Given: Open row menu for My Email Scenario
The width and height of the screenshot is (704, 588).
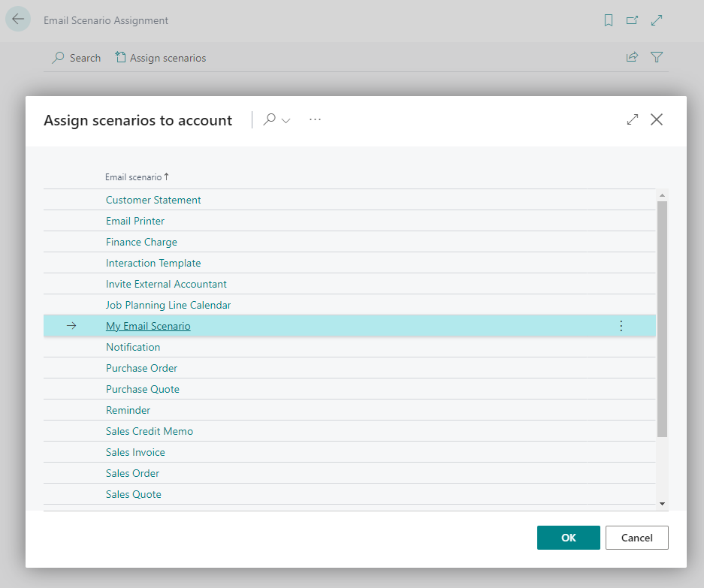Looking at the screenshot, I should pyautogui.click(x=621, y=326).
